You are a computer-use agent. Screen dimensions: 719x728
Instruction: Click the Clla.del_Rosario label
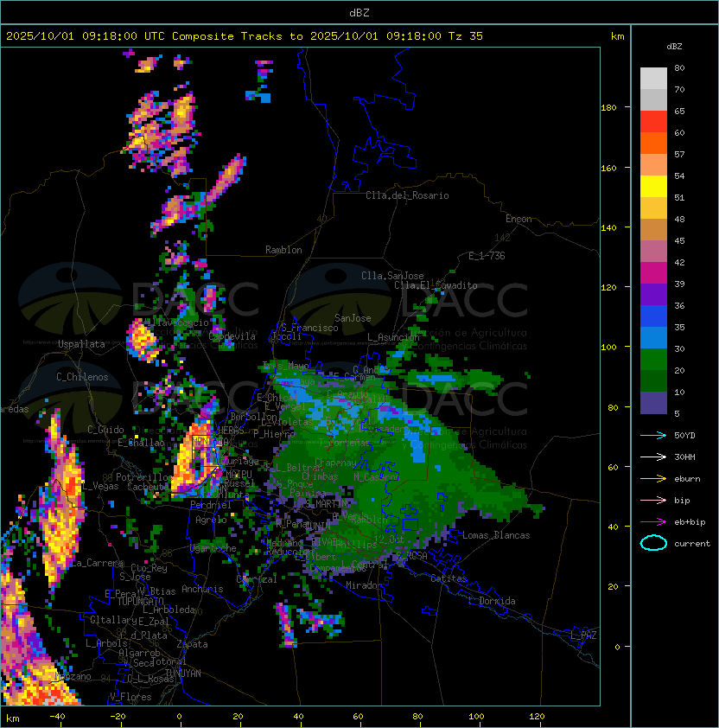(x=407, y=195)
